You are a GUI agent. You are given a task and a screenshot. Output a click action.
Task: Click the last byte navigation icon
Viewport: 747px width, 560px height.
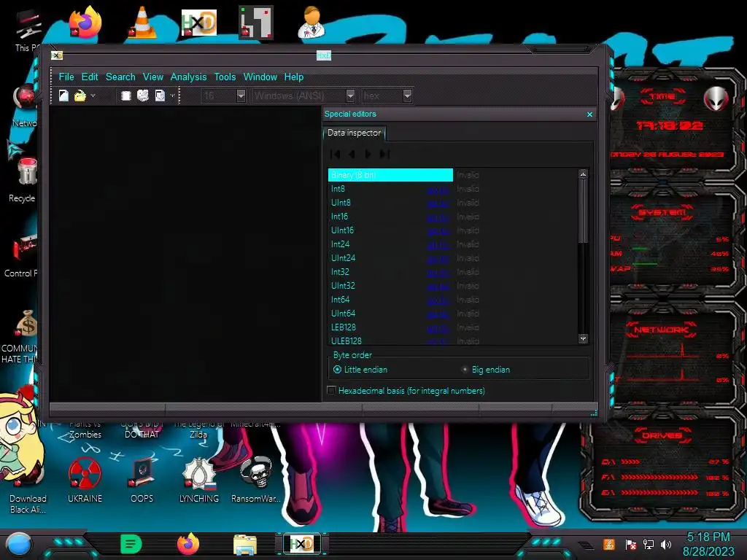click(x=384, y=155)
